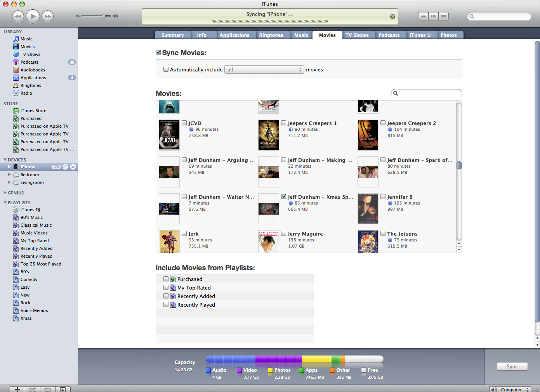Screen dimensions: 540x392
Task: Open the TV Shows library
Action: coord(30,54)
